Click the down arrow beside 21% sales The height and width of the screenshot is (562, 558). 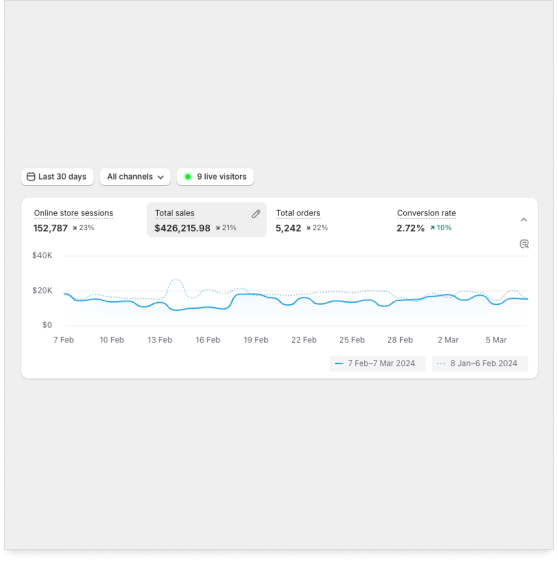(218, 228)
